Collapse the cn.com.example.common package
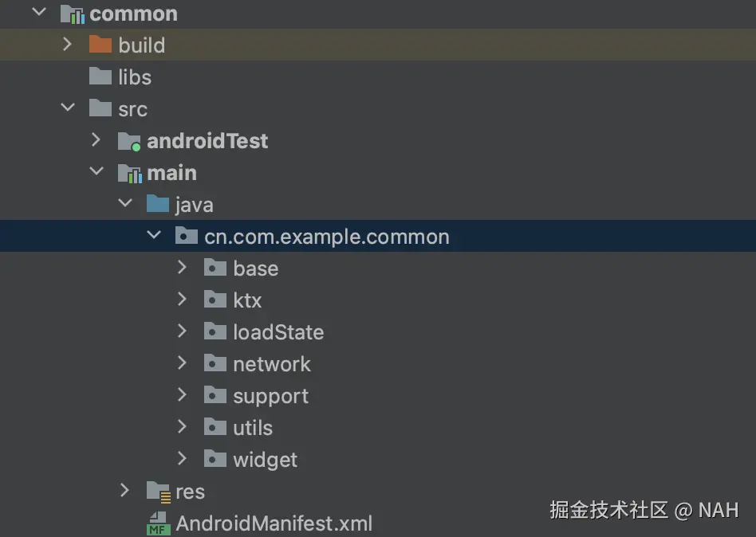756x537 pixels. [x=154, y=236]
